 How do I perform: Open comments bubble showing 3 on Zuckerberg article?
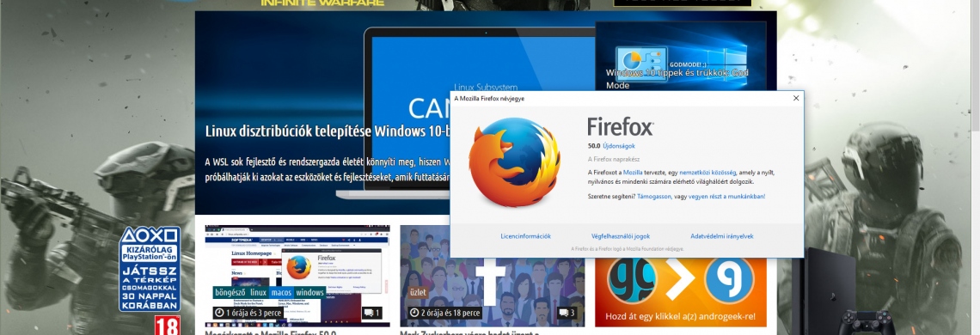tap(567, 313)
